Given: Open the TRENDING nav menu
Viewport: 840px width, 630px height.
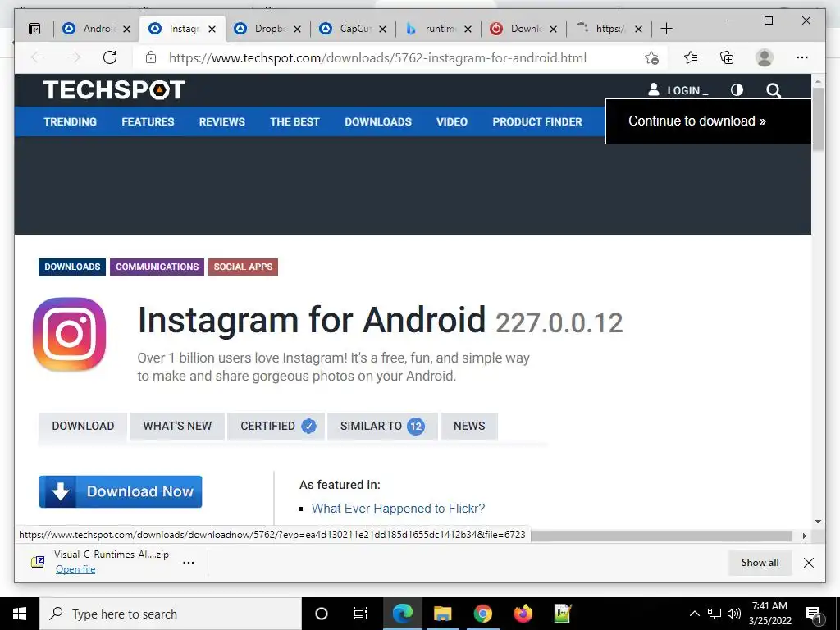Looking at the screenshot, I should (71, 121).
